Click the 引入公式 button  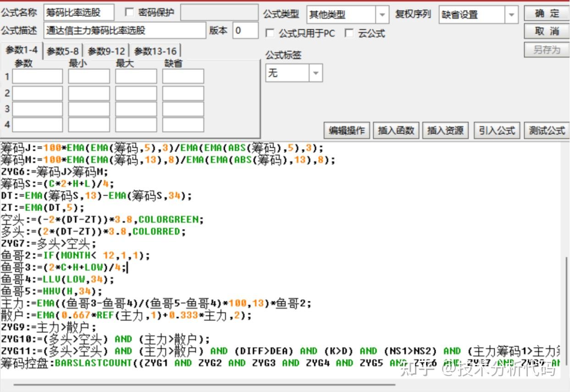pyautogui.click(x=497, y=130)
